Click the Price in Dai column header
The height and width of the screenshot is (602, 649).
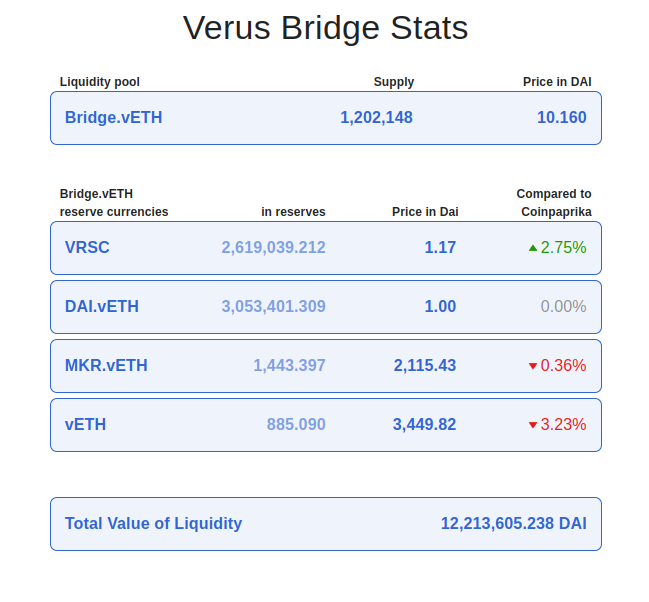click(x=425, y=212)
